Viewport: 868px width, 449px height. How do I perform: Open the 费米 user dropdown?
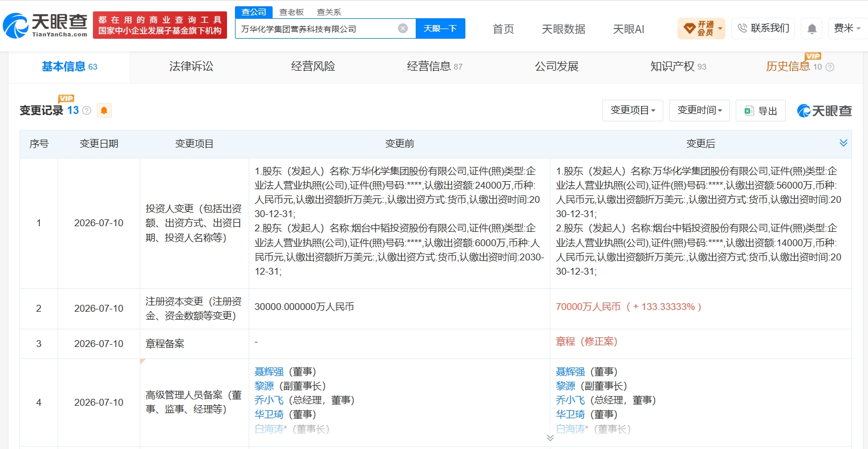(847, 28)
